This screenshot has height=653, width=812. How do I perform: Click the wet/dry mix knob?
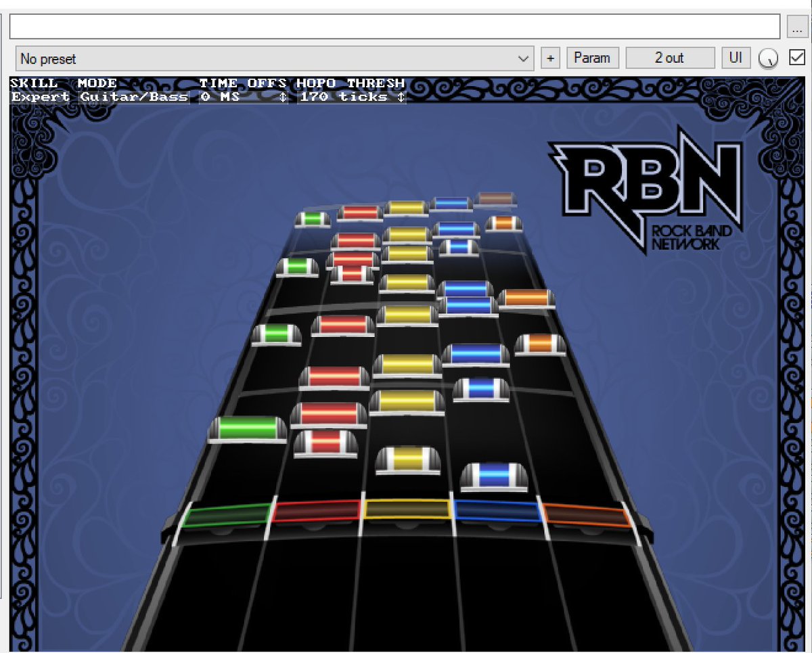[768, 59]
